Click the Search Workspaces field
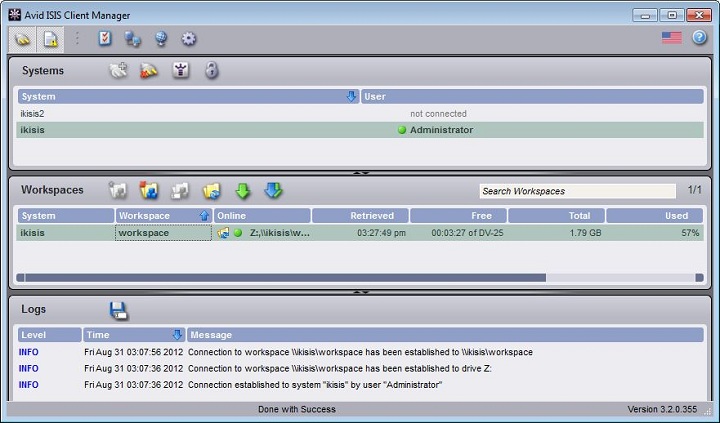The image size is (720, 423). 577,191
